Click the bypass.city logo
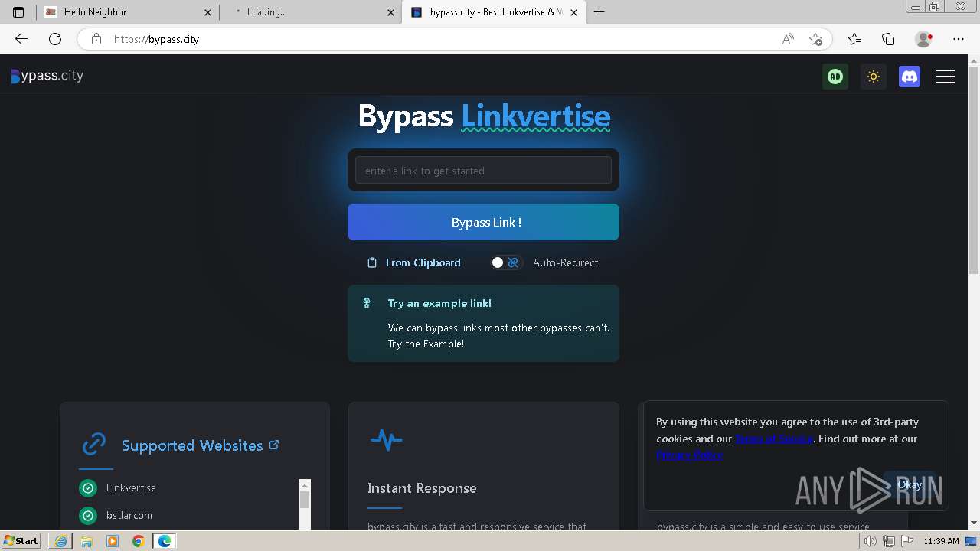Image resolution: width=980 pixels, height=551 pixels. [x=47, y=76]
